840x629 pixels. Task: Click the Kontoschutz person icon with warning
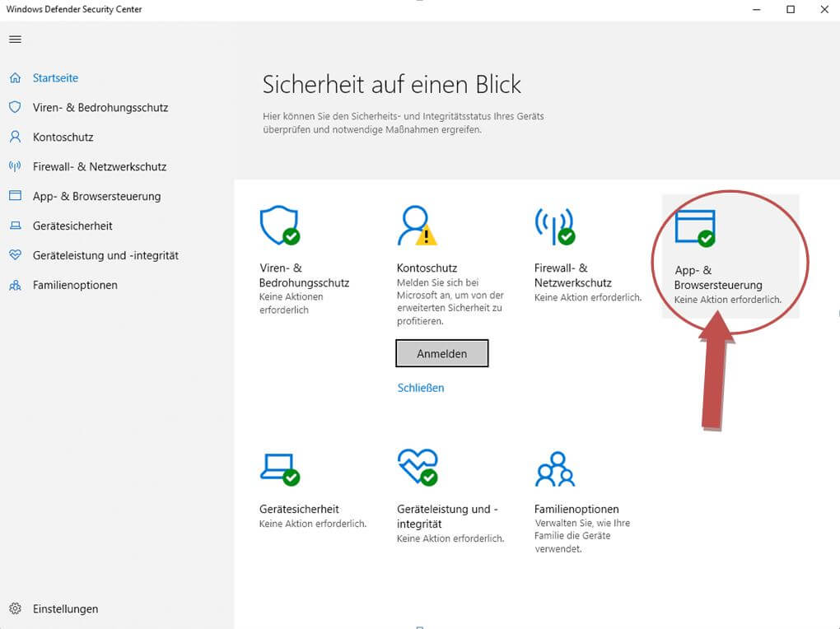coord(416,226)
